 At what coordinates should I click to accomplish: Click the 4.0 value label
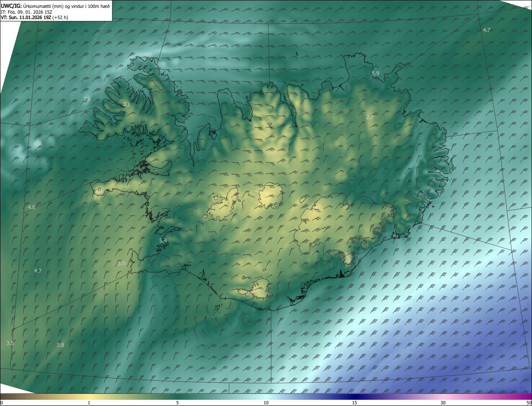tap(32, 207)
